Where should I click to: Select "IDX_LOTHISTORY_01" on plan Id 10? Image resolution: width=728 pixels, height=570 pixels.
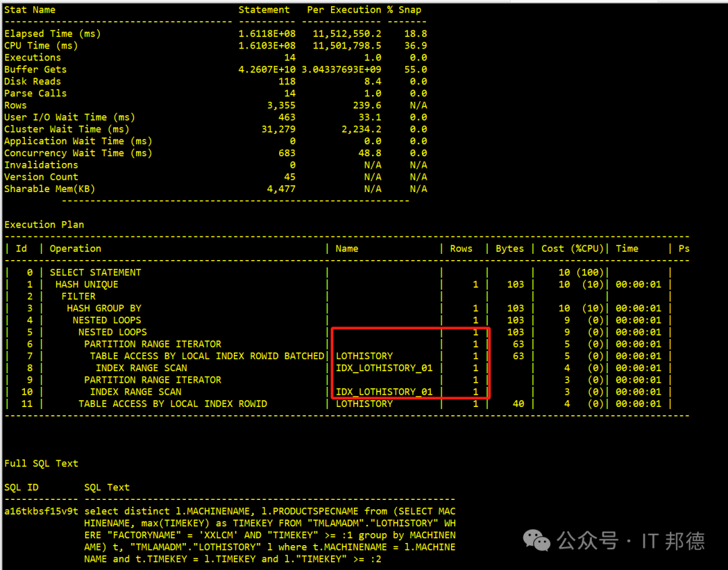(x=384, y=391)
